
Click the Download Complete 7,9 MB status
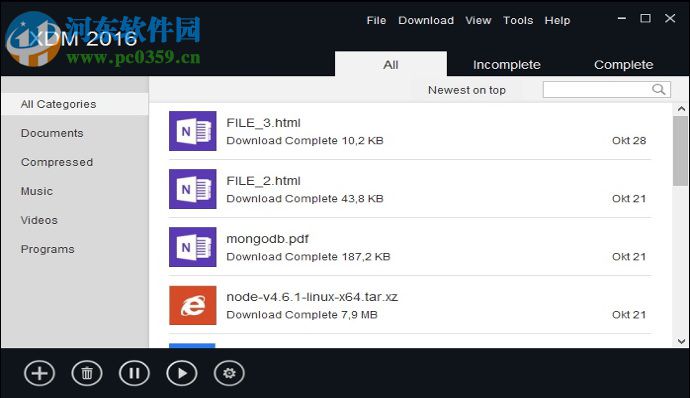pyautogui.click(x=302, y=315)
